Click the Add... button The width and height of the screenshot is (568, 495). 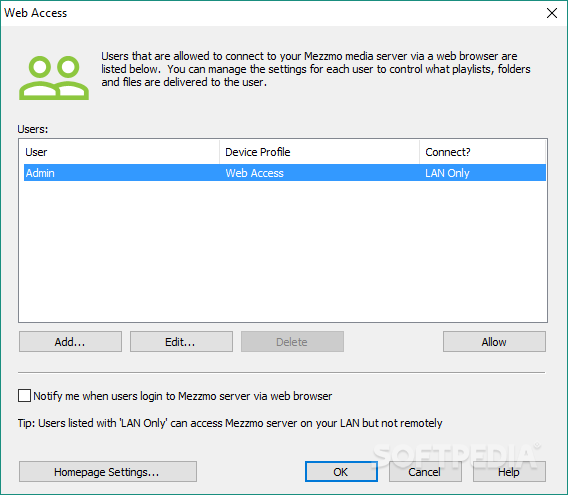(x=70, y=341)
